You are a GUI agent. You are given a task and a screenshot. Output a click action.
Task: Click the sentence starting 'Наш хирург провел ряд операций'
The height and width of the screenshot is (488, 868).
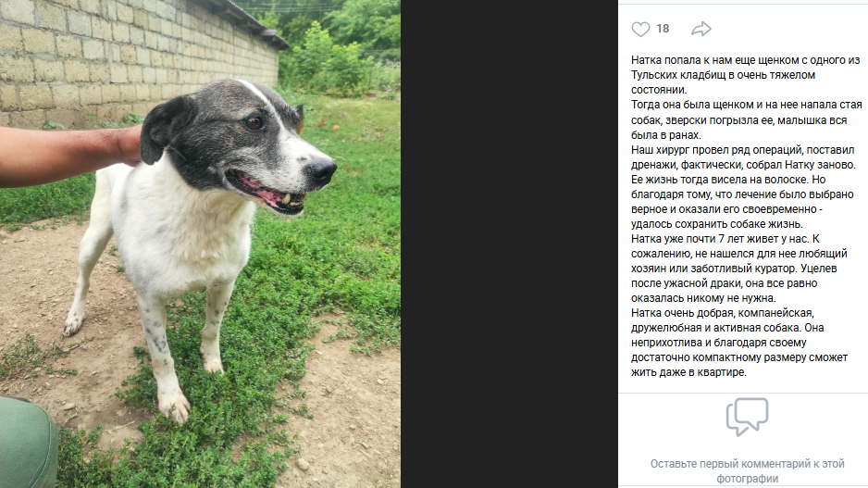(x=743, y=157)
